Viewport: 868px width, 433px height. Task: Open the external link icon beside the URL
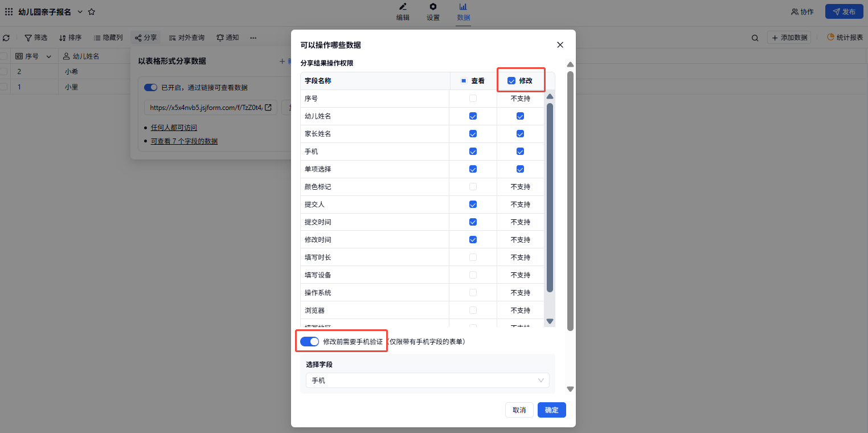click(268, 107)
